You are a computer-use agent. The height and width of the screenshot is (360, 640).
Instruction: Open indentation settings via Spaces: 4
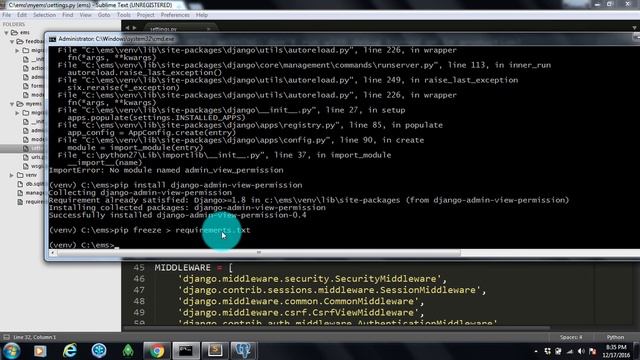(x=571, y=337)
